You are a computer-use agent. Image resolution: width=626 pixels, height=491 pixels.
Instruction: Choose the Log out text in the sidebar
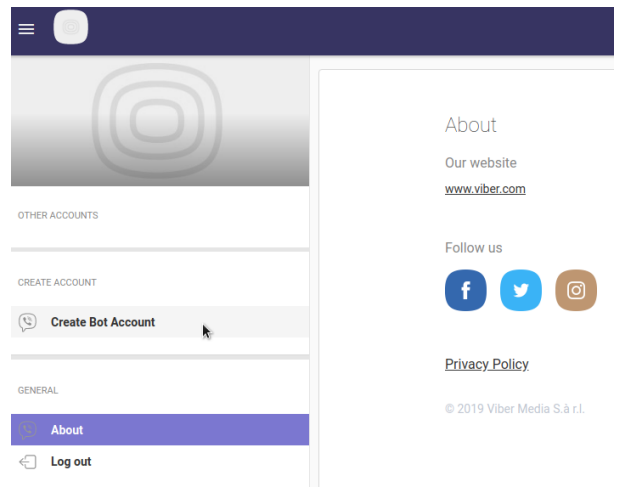[x=71, y=462]
